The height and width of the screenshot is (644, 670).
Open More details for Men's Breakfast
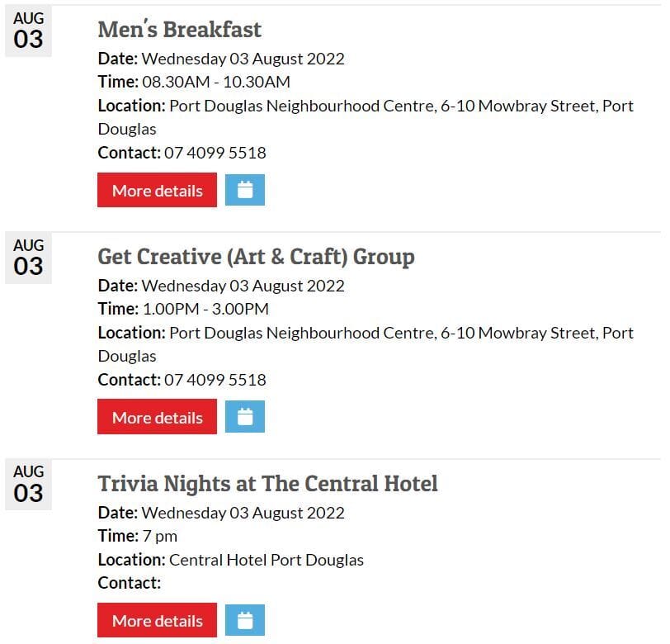coord(157,190)
